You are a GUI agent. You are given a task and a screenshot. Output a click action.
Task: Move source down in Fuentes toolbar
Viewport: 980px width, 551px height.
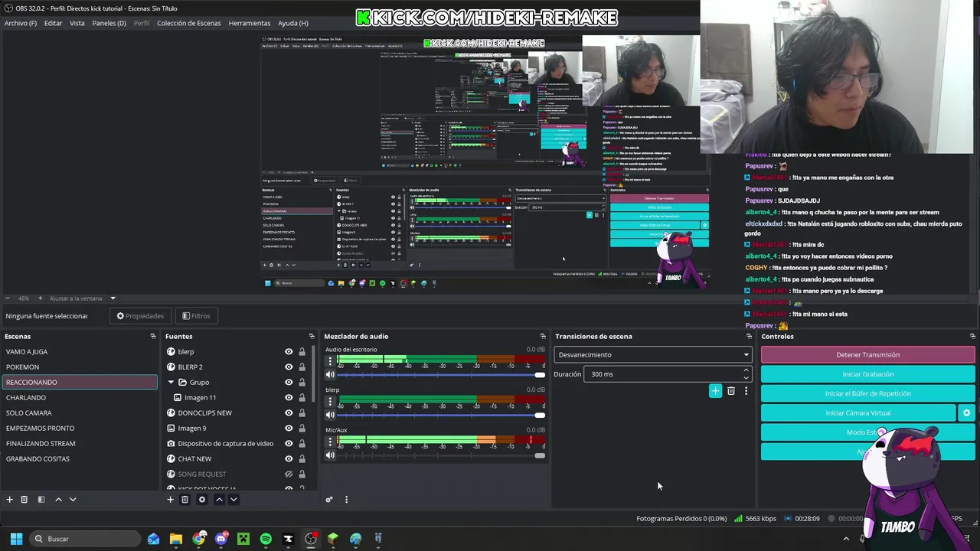(x=234, y=500)
